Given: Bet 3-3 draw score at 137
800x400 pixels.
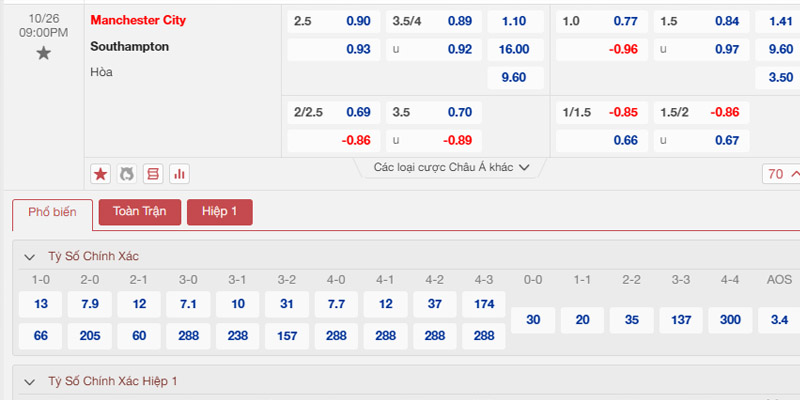Looking at the screenshot, I should [x=681, y=320].
